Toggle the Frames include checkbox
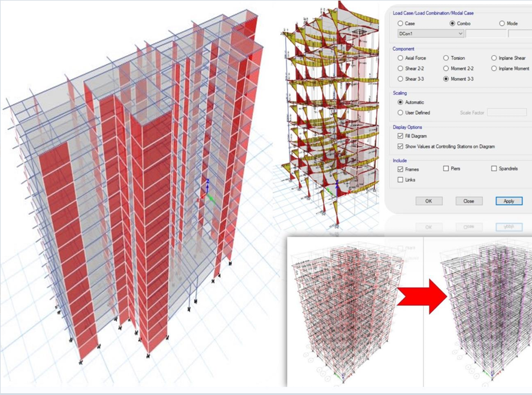Viewport: 532px width, 395px height. 400,169
